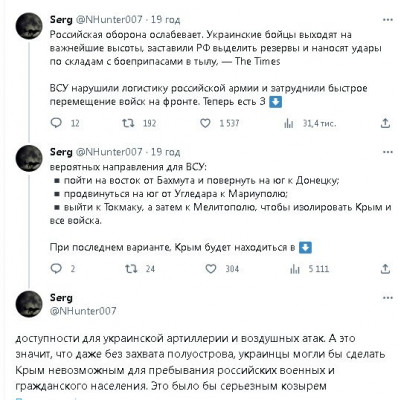Open Serg's avatar on third tweet

29,304
